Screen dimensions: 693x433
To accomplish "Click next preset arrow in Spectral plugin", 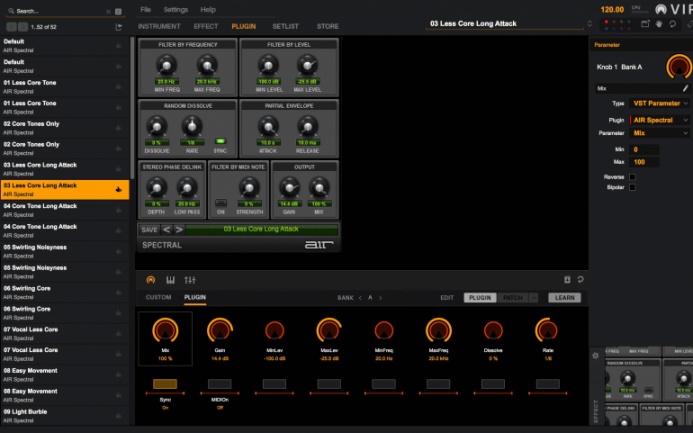I will (x=179, y=229).
